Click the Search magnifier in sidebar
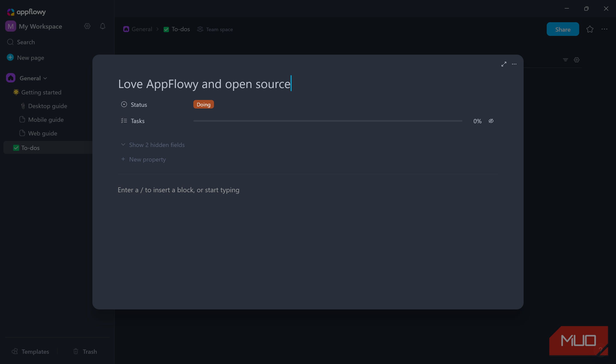 click(x=10, y=42)
